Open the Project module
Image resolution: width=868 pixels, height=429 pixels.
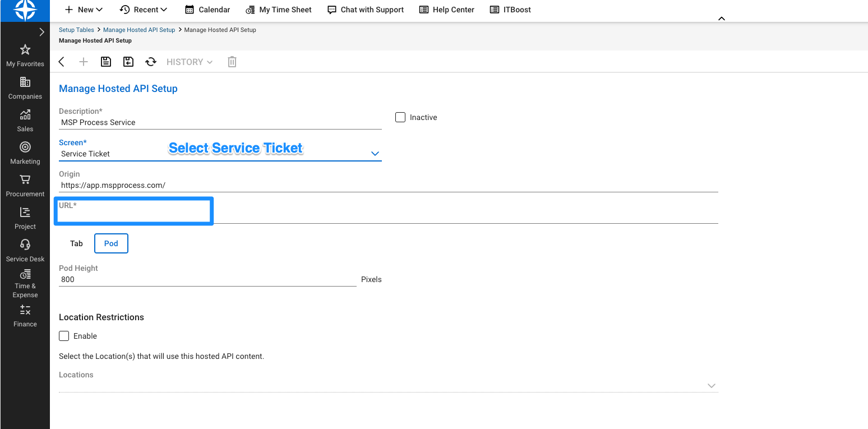[x=25, y=218]
